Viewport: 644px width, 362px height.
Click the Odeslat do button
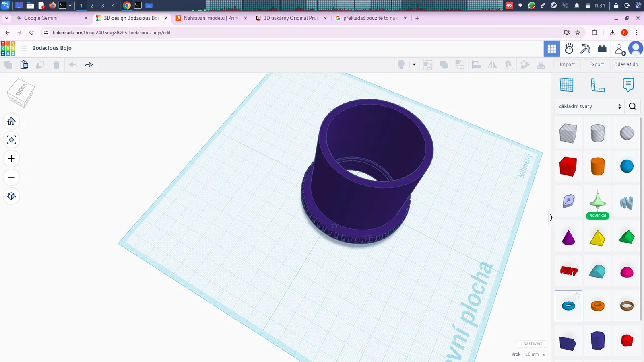[x=626, y=64]
